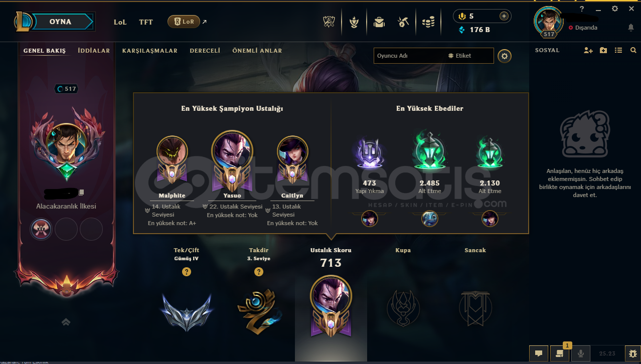Viewport: 641px width, 364px height.
Task: Toggle the microphone mute button
Action: [x=581, y=353]
